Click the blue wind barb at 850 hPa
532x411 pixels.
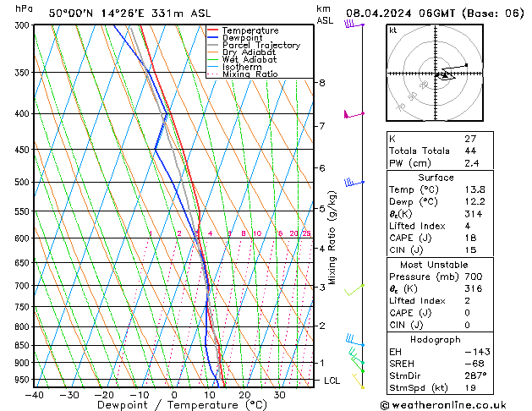click(355, 340)
